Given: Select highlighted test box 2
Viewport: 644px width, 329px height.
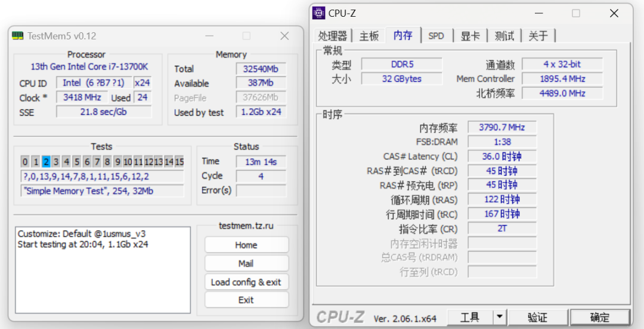Looking at the screenshot, I should [x=46, y=162].
